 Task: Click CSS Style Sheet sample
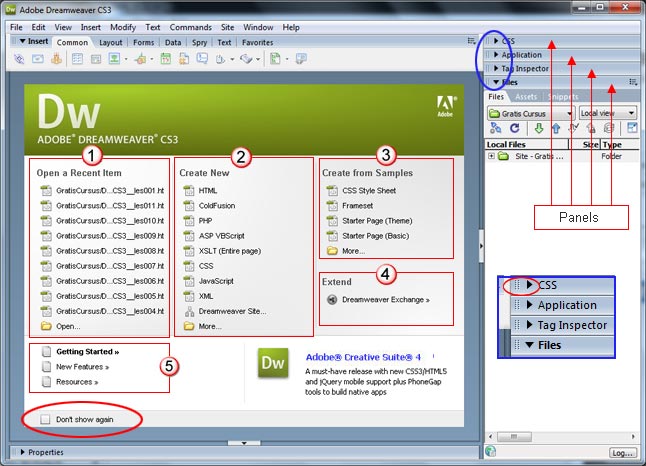coord(361,190)
